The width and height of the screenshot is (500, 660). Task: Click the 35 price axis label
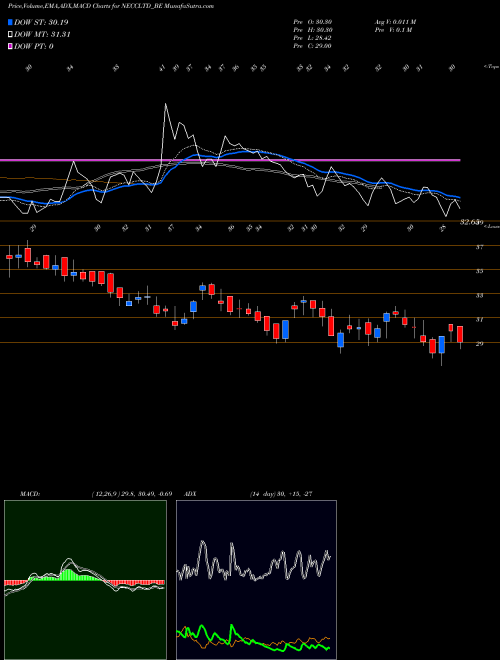[479, 271]
